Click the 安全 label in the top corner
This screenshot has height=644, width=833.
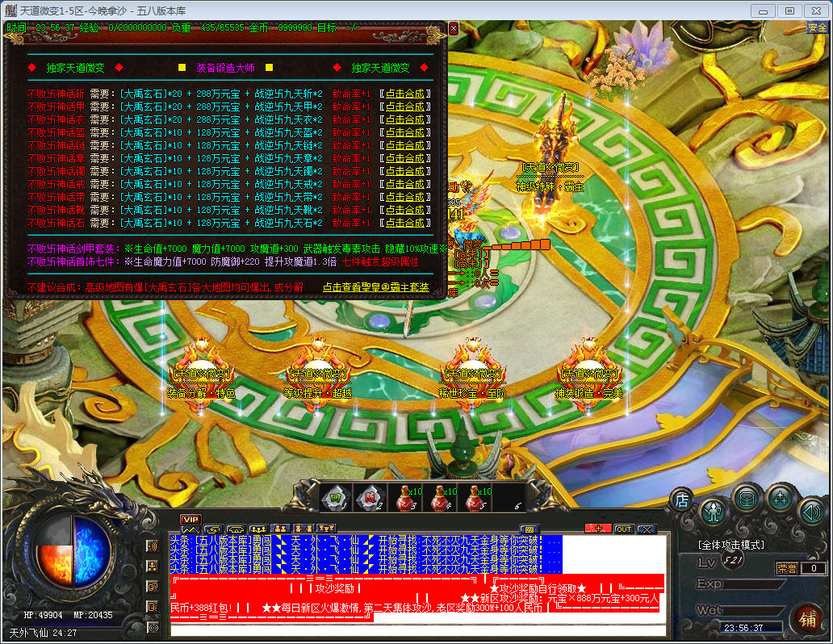[x=817, y=27]
